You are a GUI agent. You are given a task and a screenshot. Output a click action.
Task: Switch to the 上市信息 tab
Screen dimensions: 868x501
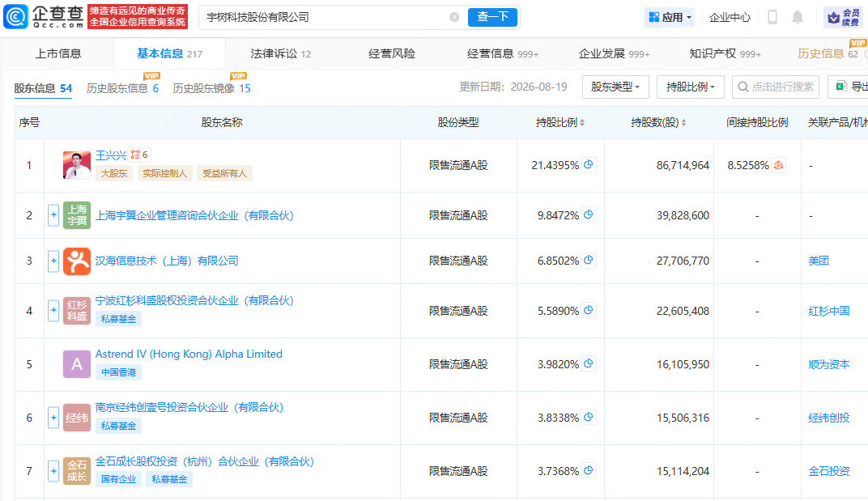tap(58, 53)
